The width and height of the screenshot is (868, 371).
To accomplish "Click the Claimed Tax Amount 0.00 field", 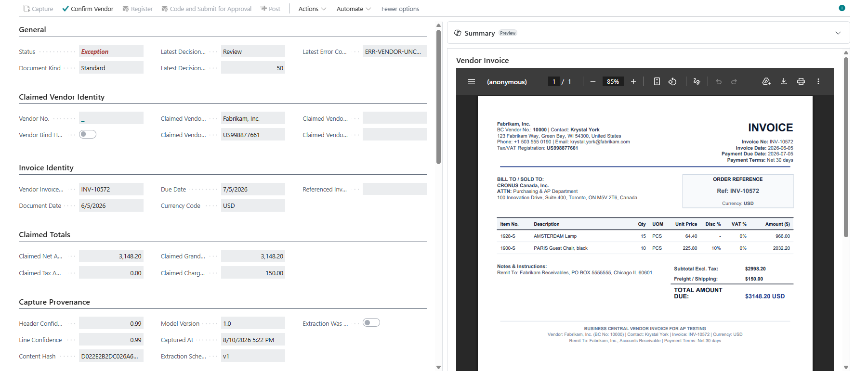I will 111,273.
